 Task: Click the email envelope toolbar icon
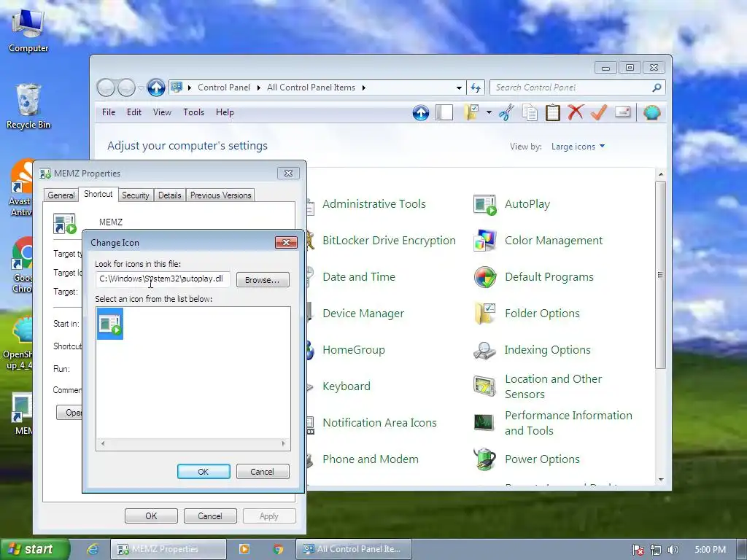623,112
